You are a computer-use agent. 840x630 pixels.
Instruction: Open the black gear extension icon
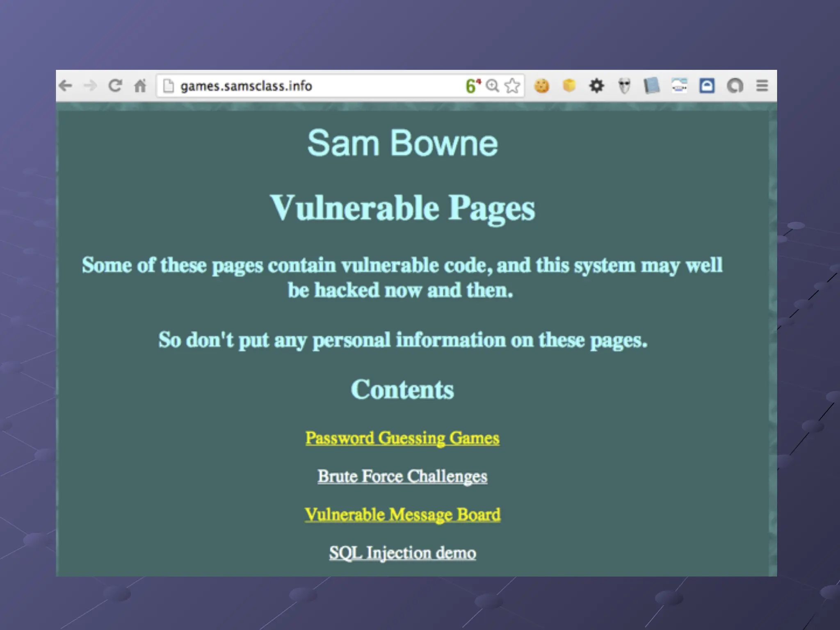(597, 86)
